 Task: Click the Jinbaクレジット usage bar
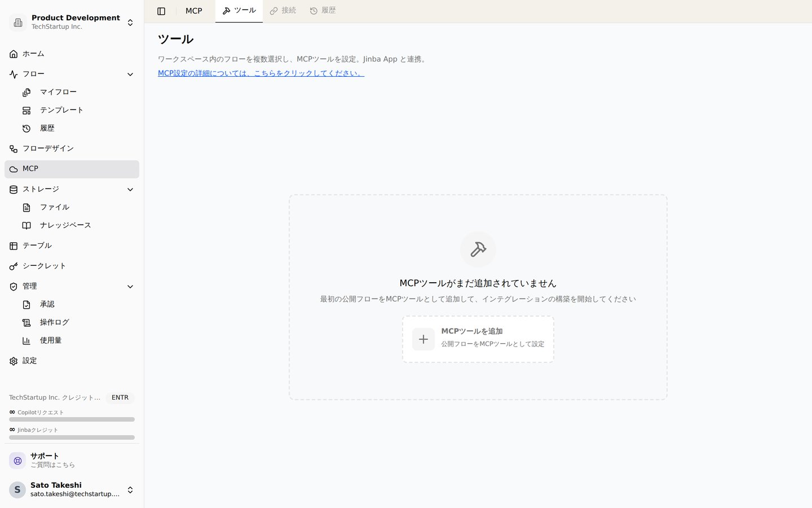(x=72, y=437)
